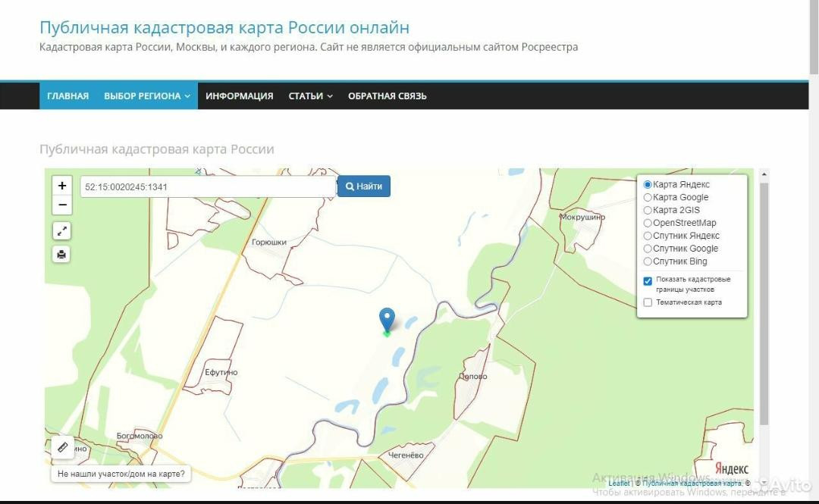
Task: Uncheck Показать кадастровые границы участков
Action: (648, 281)
